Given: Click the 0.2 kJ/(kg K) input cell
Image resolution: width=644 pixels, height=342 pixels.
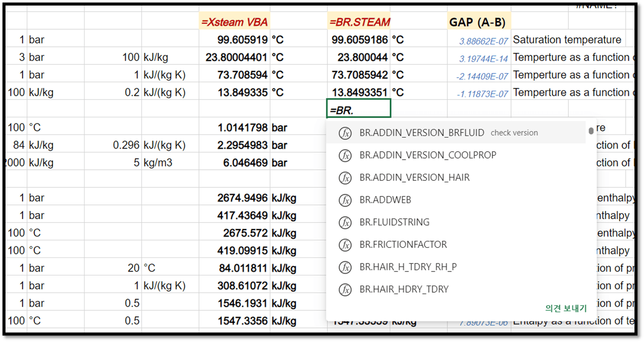Looking at the screenshot, I should [x=114, y=93].
